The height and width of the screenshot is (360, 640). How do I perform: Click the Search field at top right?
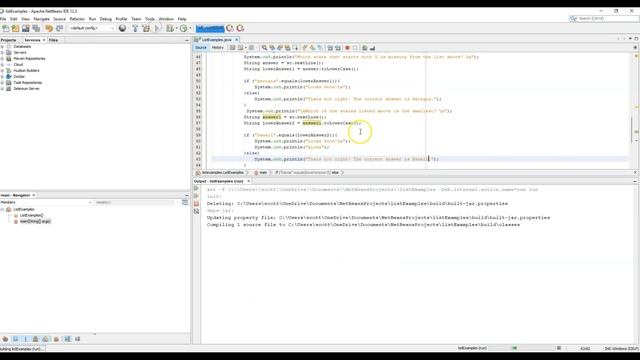(x=604, y=19)
